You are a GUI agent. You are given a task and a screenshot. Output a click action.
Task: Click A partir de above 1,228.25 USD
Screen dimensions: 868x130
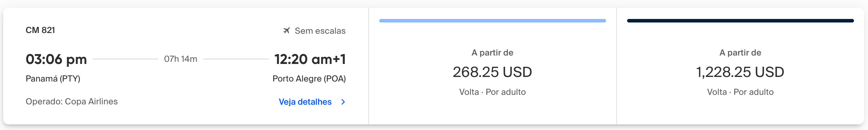740,53
